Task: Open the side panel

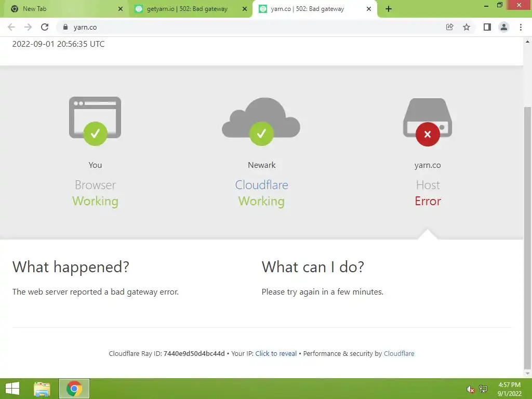Action: [487, 27]
